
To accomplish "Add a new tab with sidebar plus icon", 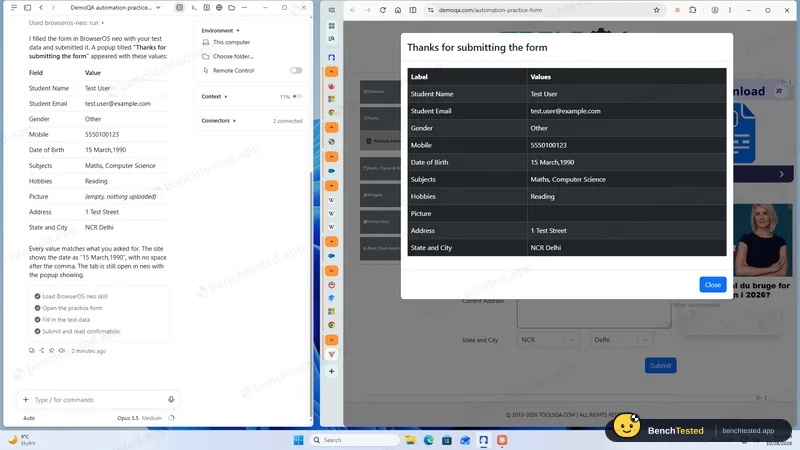I will [x=332, y=371].
